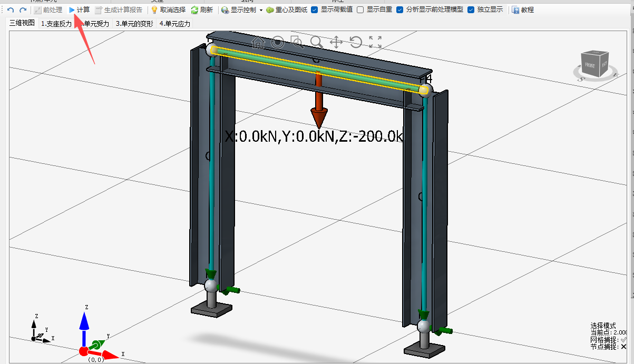Click 生成计算报告 report button
The width and height of the screenshot is (634, 364).
[x=119, y=10]
